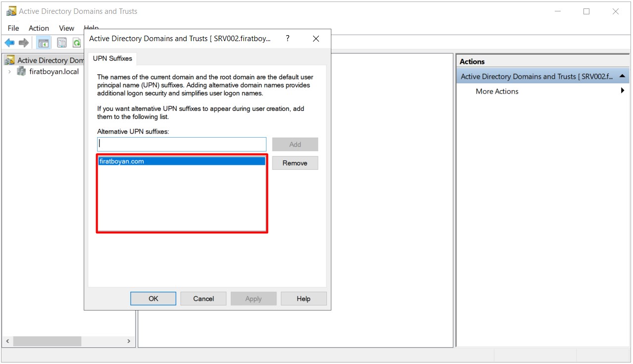Select the UPN Suffixes tab
This screenshot has height=364, width=633.
tap(112, 58)
